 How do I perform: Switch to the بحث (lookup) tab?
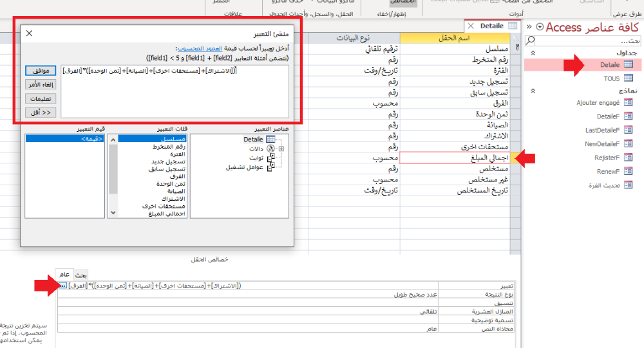click(x=75, y=275)
